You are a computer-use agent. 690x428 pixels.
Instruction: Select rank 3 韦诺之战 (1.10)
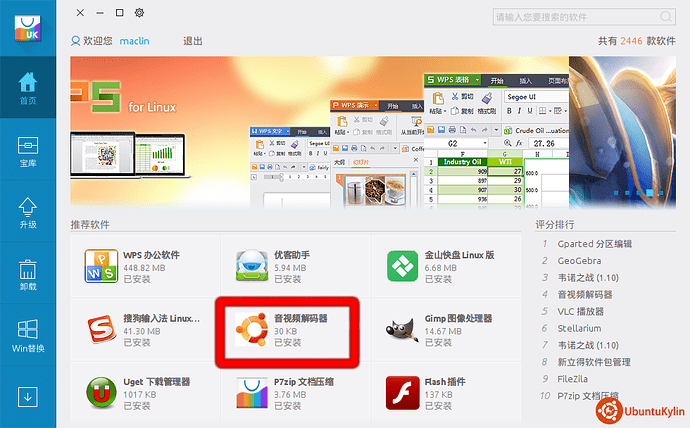[588, 278]
